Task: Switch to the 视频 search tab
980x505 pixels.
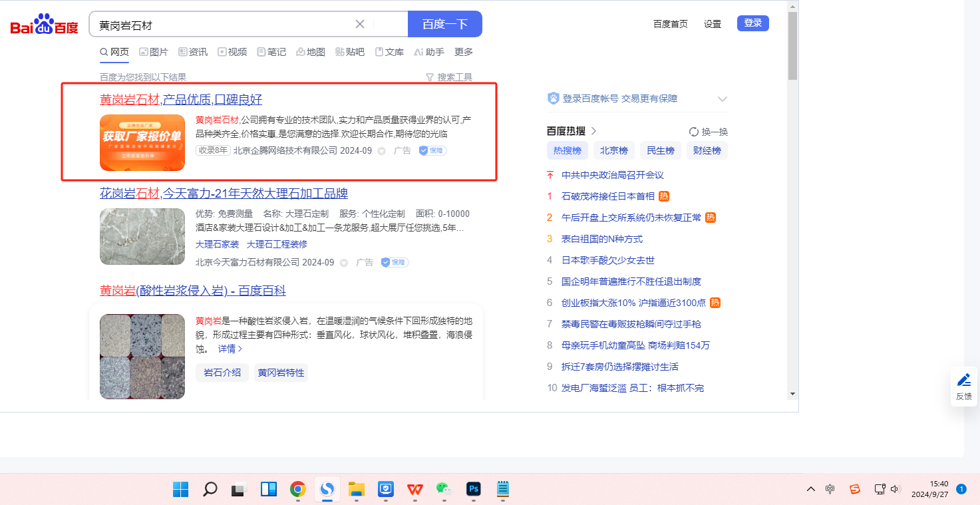Action: pos(232,52)
